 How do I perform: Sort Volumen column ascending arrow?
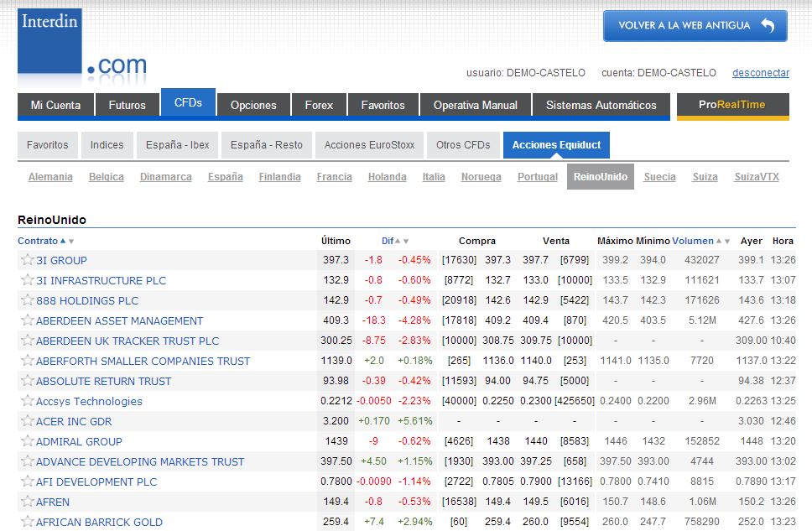coord(719,241)
